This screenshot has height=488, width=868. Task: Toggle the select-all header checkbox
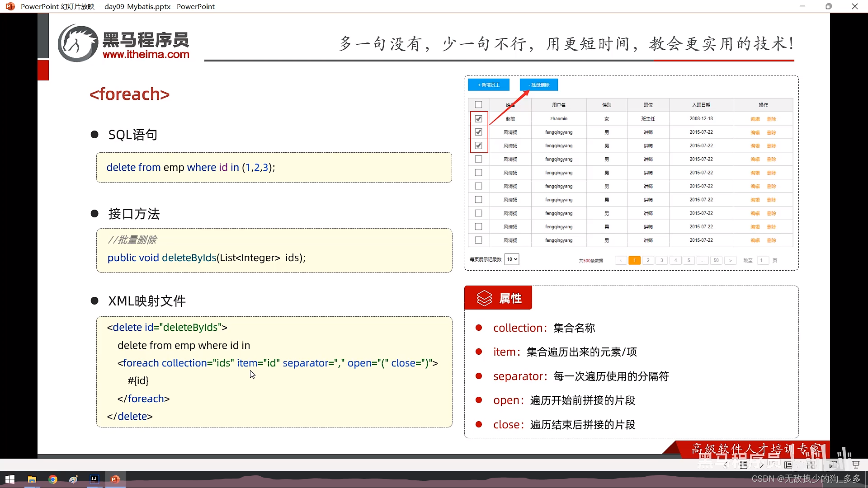(x=478, y=105)
